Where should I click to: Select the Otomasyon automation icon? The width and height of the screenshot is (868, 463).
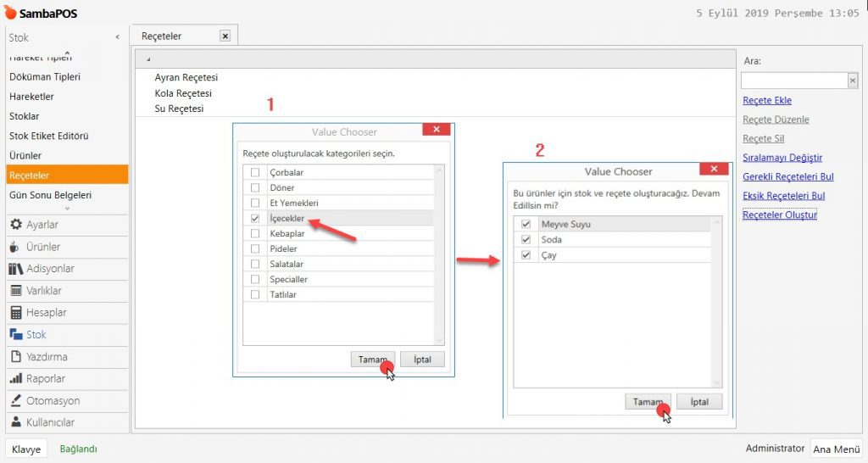point(15,401)
